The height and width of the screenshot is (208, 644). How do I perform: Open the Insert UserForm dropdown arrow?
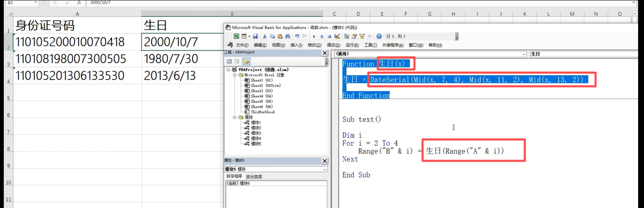pos(249,36)
